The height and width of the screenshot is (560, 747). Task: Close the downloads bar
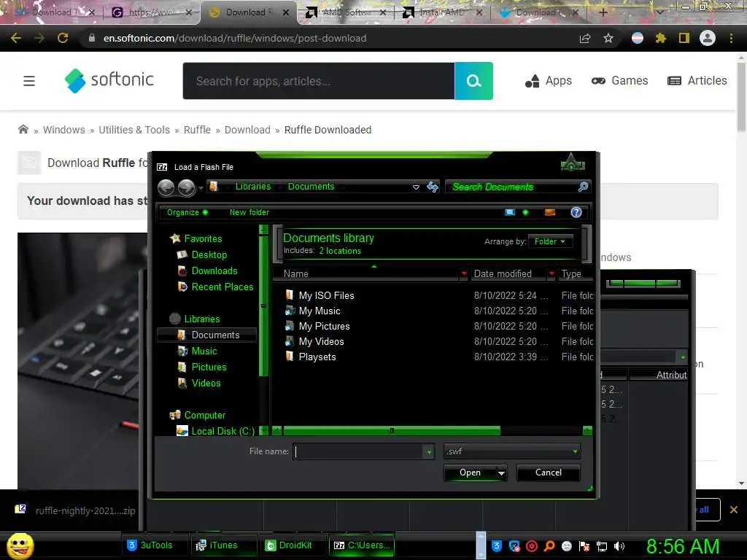click(x=734, y=510)
